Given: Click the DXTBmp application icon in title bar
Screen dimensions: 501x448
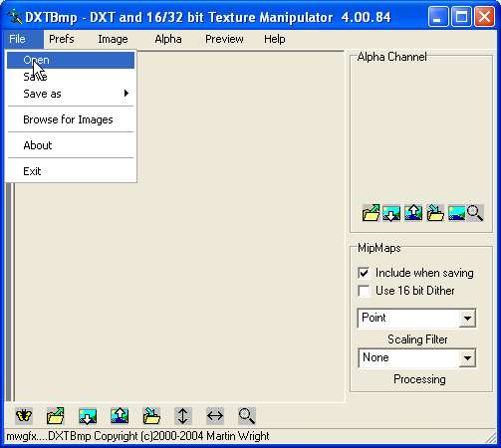Looking at the screenshot, I should point(15,17).
